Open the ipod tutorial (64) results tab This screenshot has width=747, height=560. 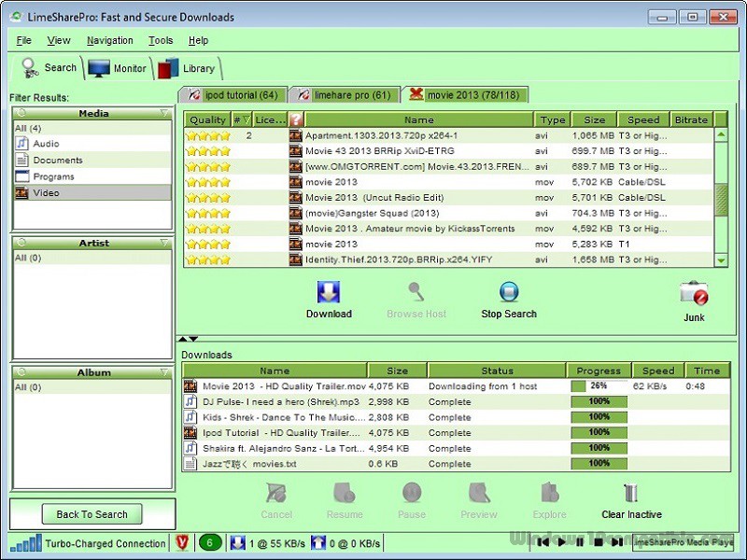point(233,95)
